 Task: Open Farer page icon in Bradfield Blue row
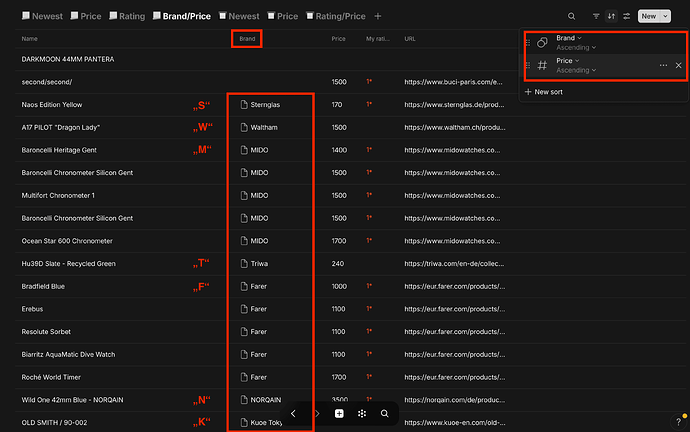pyautogui.click(x=244, y=286)
